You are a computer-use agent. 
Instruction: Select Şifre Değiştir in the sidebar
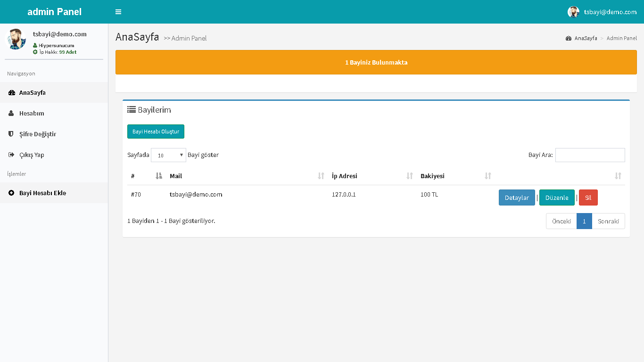click(x=54, y=134)
